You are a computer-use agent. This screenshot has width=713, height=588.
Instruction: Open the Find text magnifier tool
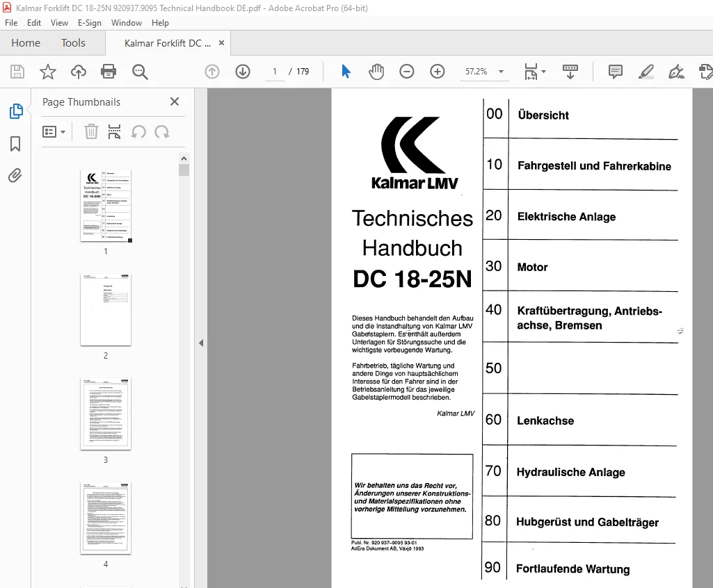coord(140,72)
